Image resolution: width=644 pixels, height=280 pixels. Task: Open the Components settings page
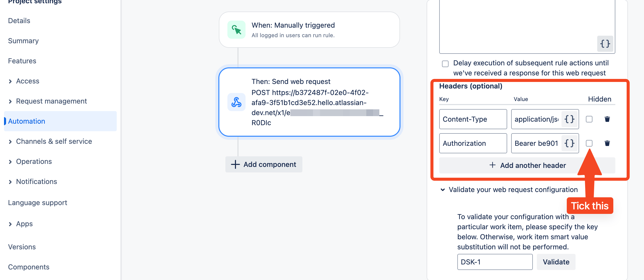pos(29,267)
